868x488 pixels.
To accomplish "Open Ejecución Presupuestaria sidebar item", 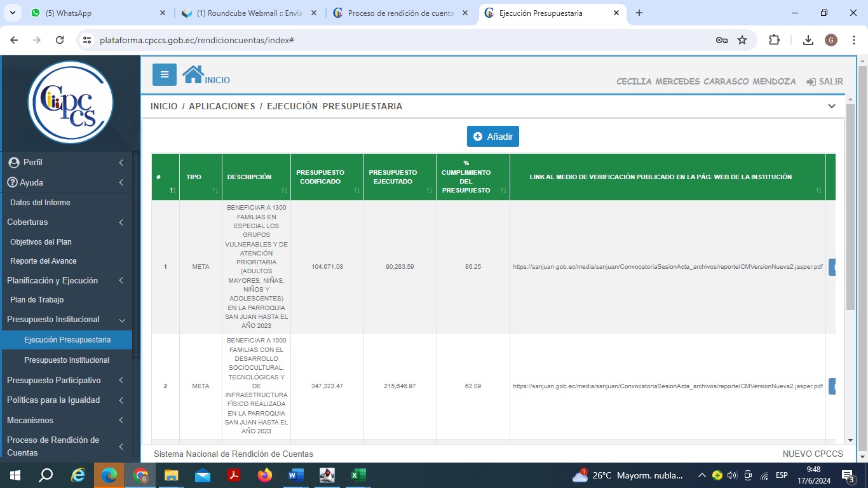I will pyautogui.click(x=67, y=340).
